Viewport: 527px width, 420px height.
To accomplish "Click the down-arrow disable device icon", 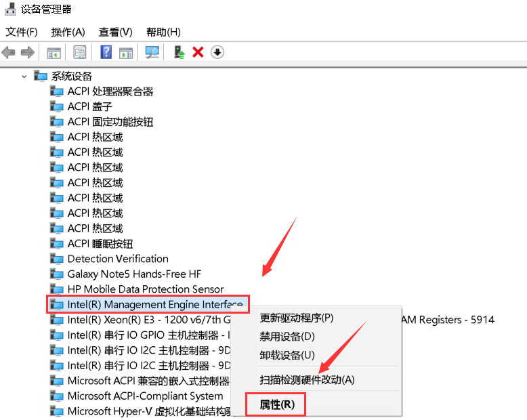I will click(x=217, y=52).
